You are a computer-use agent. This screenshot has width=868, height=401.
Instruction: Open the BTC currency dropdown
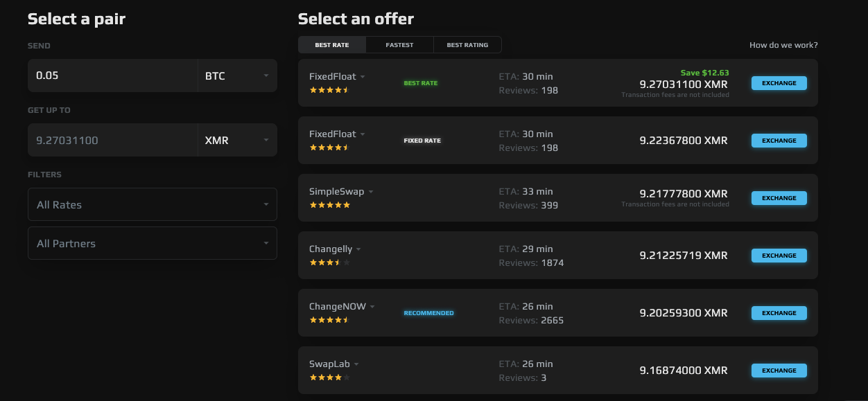coord(237,75)
